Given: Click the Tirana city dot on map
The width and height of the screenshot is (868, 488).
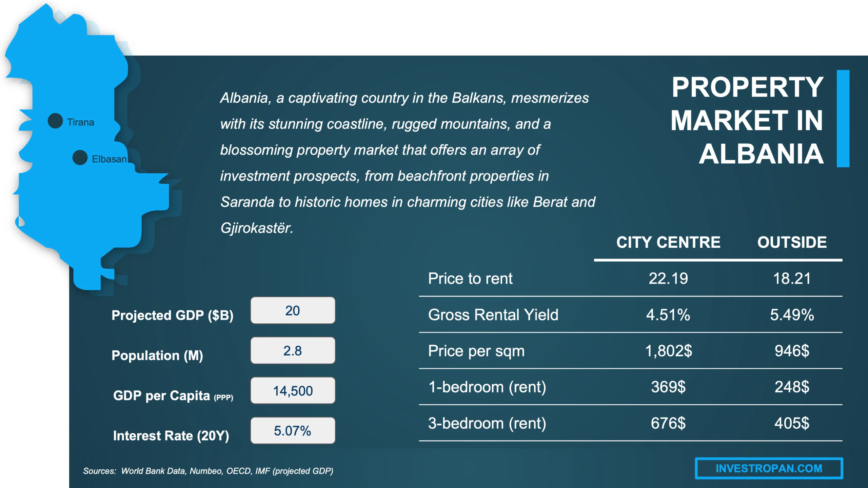Looking at the screenshot, I should click(x=55, y=121).
